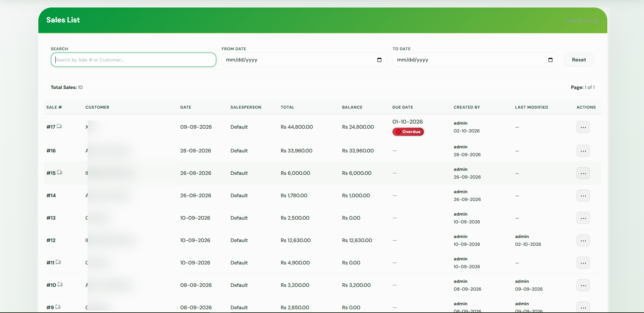Click the red Overdue badge on sale #17
Viewport: 644px width, 313px height.
click(408, 132)
